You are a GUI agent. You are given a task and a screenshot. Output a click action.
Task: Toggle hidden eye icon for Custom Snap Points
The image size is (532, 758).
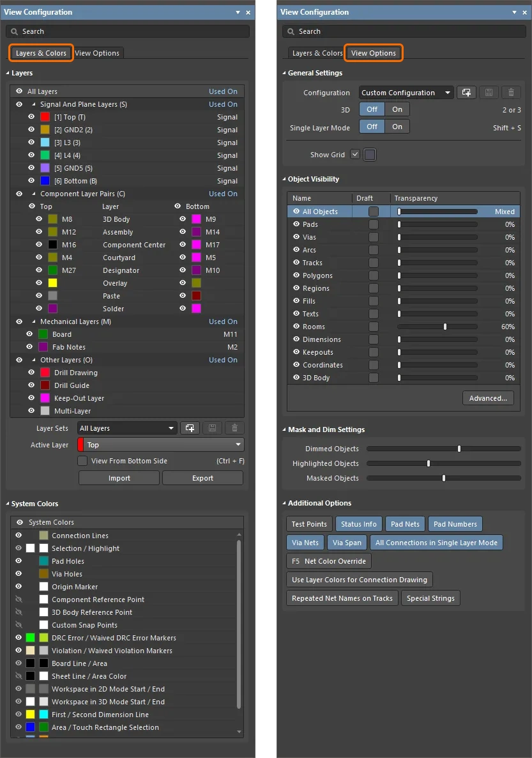click(19, 624)
